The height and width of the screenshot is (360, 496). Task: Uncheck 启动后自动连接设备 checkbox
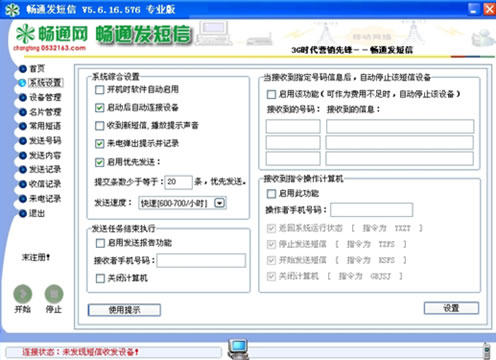tap(99, 108)
